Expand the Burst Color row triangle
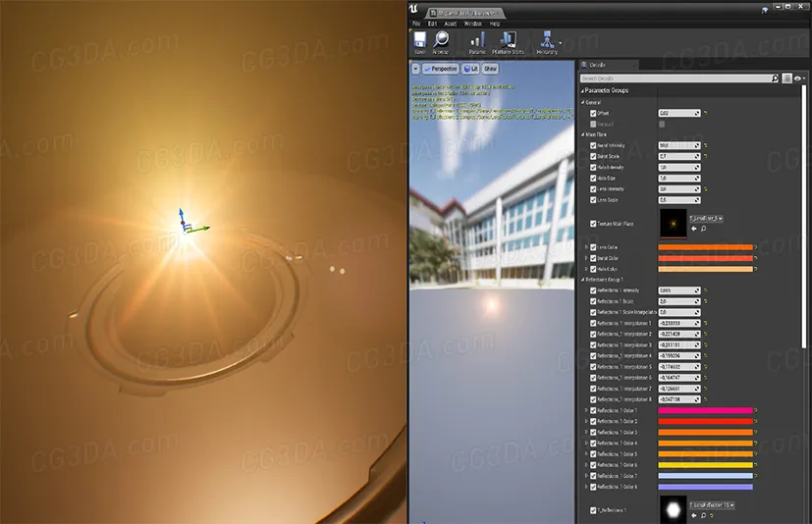812x524 pixels. coord(586,258)
